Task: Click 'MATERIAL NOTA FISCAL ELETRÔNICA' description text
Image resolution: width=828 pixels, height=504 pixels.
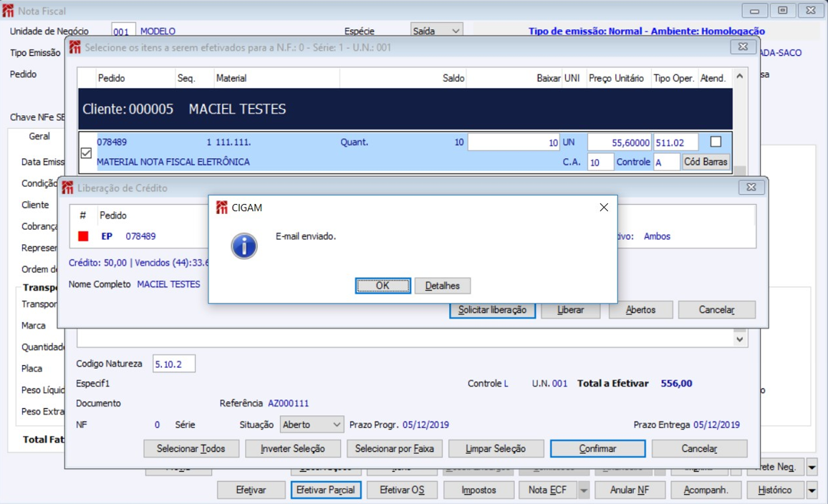Action: pos(173,162)
